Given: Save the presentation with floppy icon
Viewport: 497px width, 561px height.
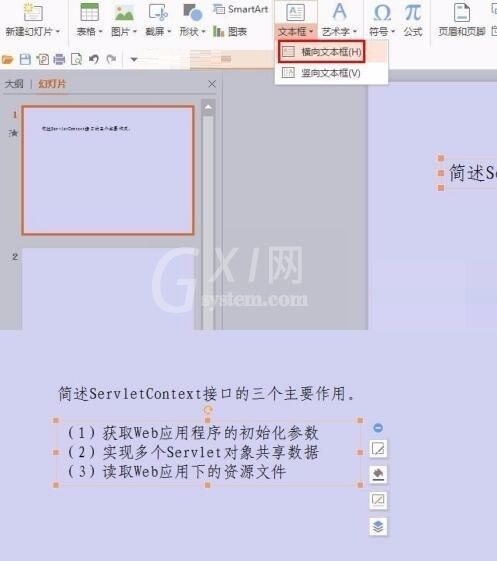Looking at the screenshot, I should [x=25, y=59].
